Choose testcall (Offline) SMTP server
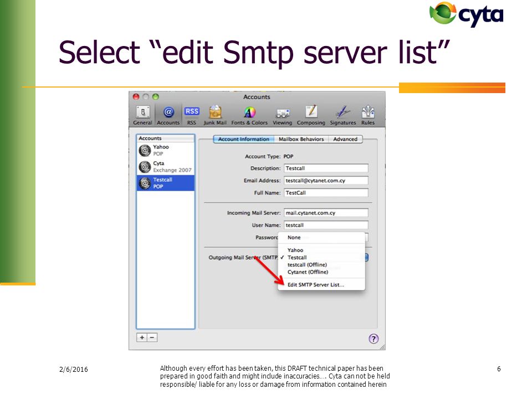The height and width of the screenshot is (399, 532). click(x=321, y=265)
